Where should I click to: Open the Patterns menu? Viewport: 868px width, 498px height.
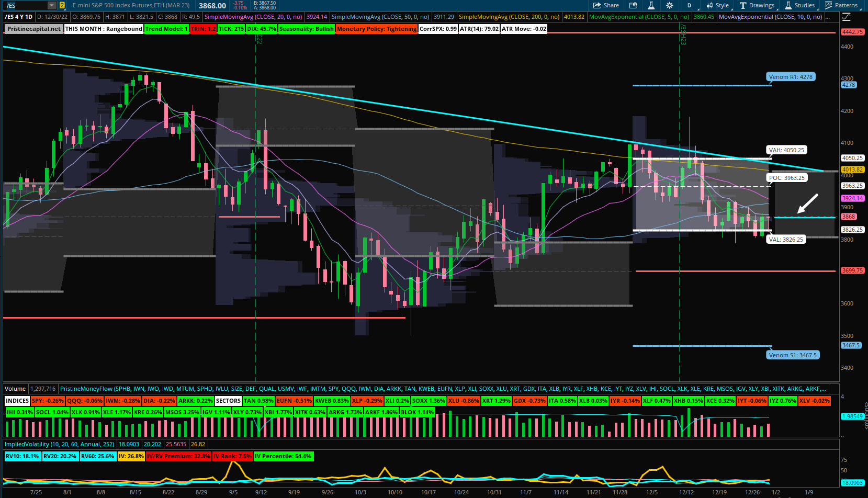coord(841,5)
